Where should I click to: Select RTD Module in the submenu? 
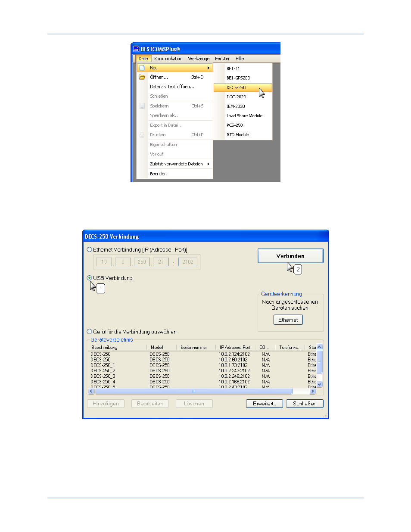click(243, 135)
